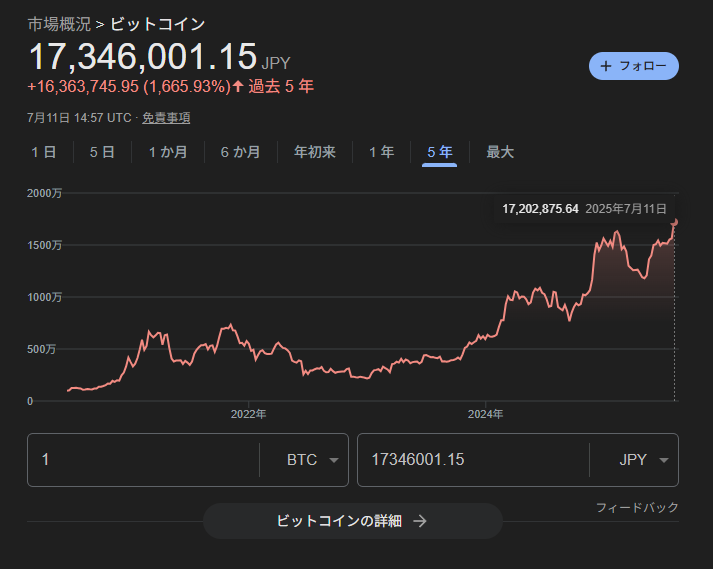This screenshot has width=713, height=569.
Task: Open the 市場概況 breadcrumb link
Action: pyautogui.click(x=59, y=25)
